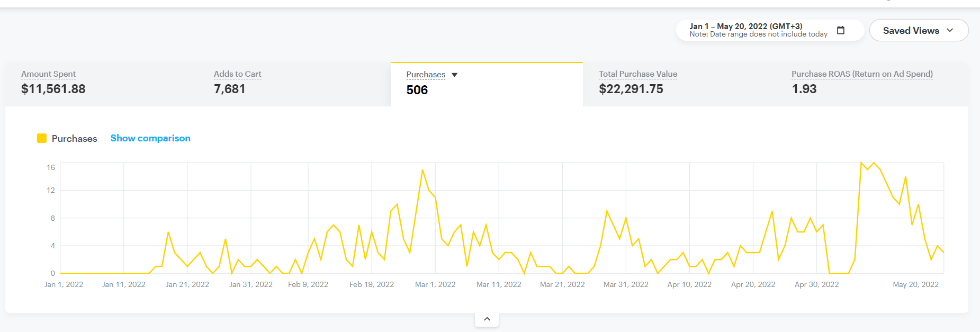The width and height of the screenshot is (980, 332).
Task: Click the Show comparison link
Action: pyautogui.click(x=150, y=138)
